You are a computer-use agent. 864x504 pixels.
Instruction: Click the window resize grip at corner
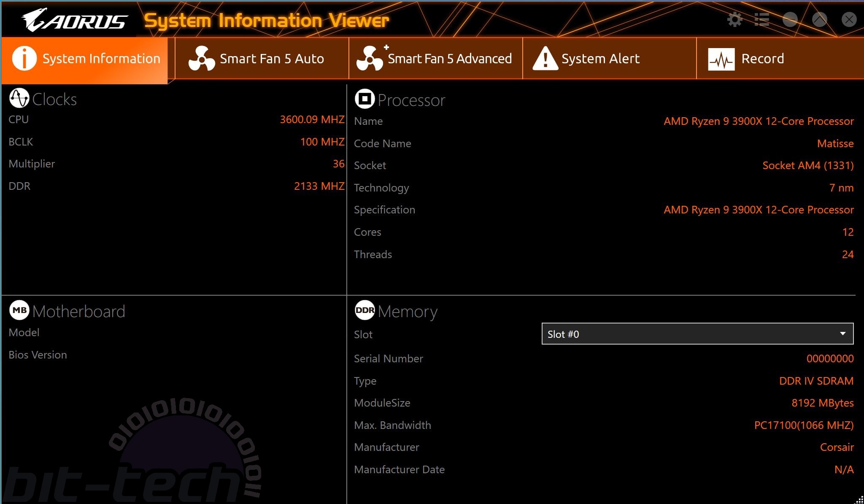859,500
